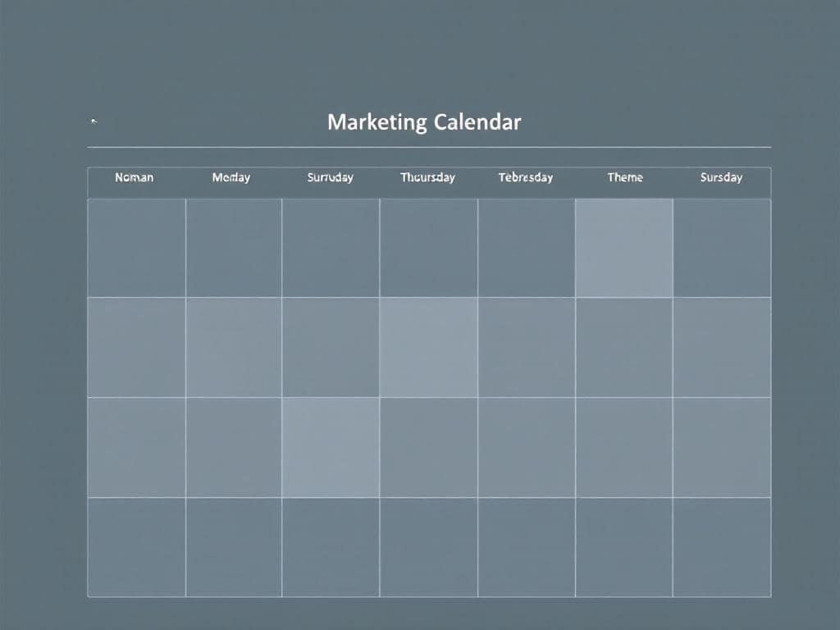Select first-row cell under Sursday
The image size is (840, 630).
coord(722,248)
